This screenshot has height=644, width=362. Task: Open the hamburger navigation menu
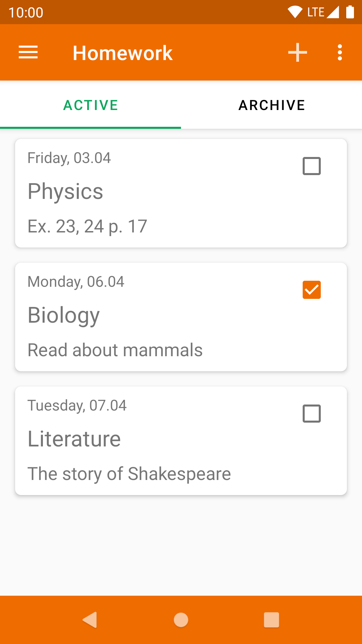click(x=28, y=52)
